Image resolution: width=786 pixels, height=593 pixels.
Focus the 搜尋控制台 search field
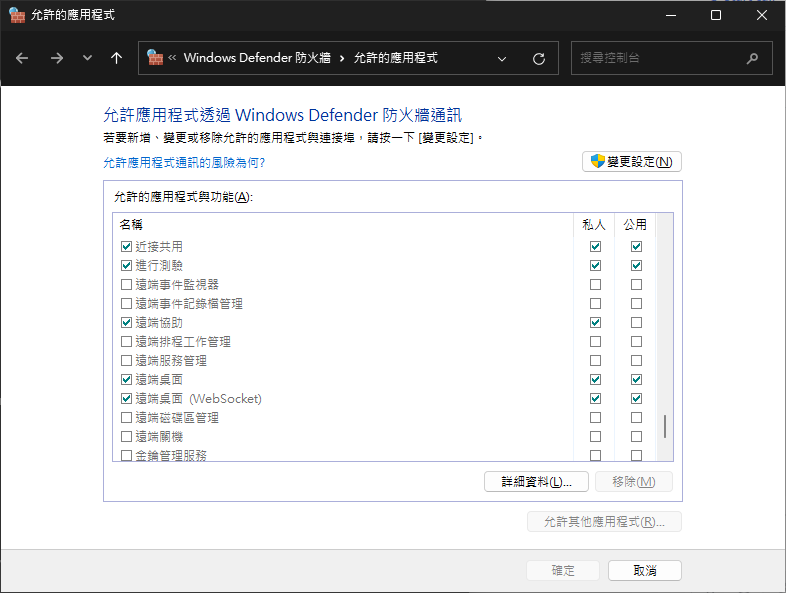tap(672, 58)
